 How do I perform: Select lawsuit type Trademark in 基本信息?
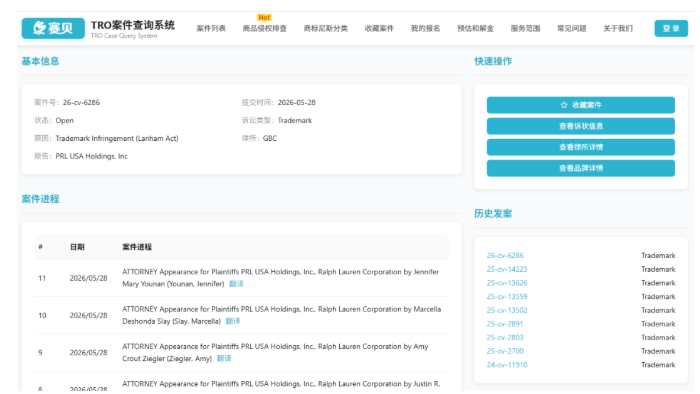click(x=295, y=120)
